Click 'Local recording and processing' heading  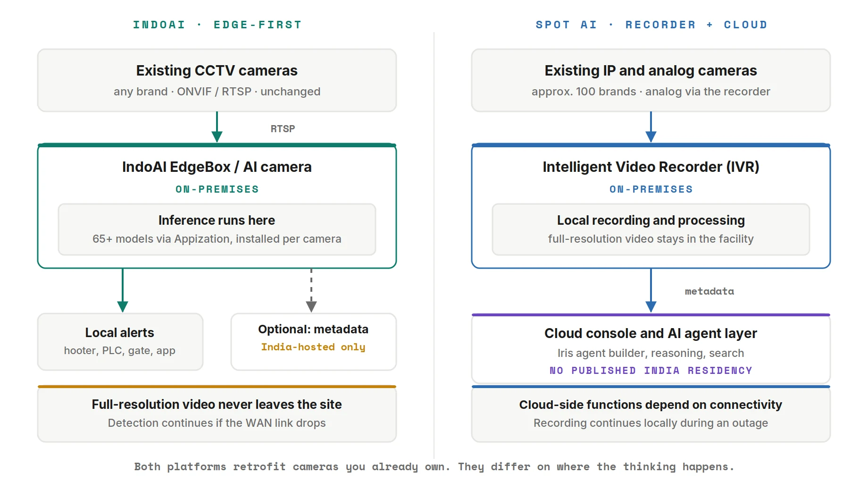(x=651, y=220)
